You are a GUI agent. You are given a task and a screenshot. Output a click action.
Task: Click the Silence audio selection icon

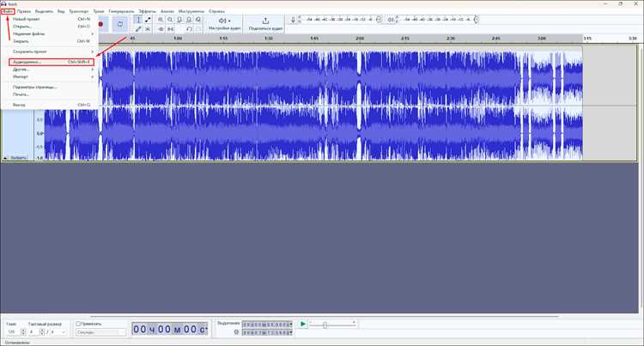pos(170,28)
